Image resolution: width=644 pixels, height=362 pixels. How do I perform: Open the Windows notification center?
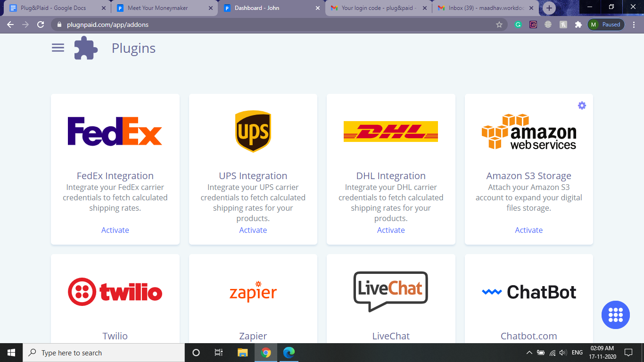[x=628, y=353]
